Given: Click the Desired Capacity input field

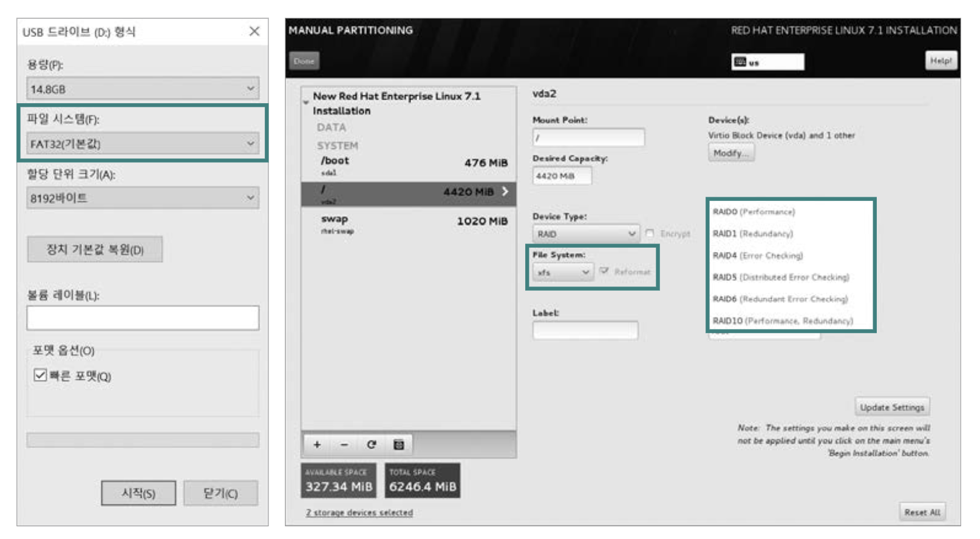Looking at the screenshot, I should [562, 176].
